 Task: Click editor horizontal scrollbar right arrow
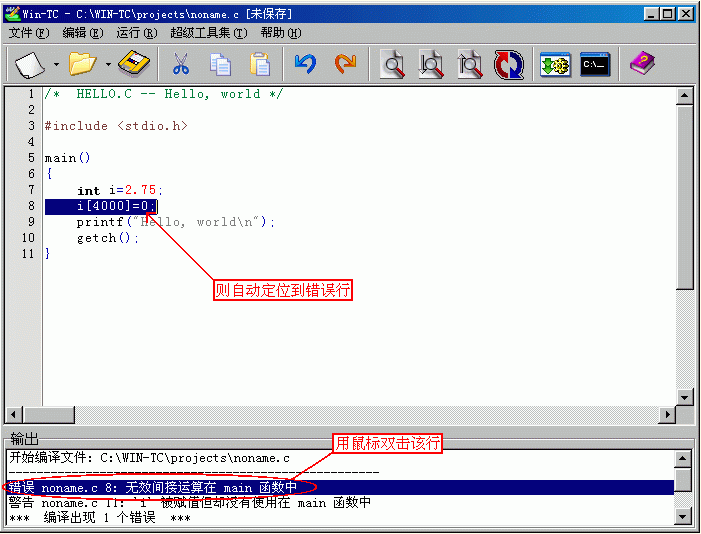coord(667,415)
